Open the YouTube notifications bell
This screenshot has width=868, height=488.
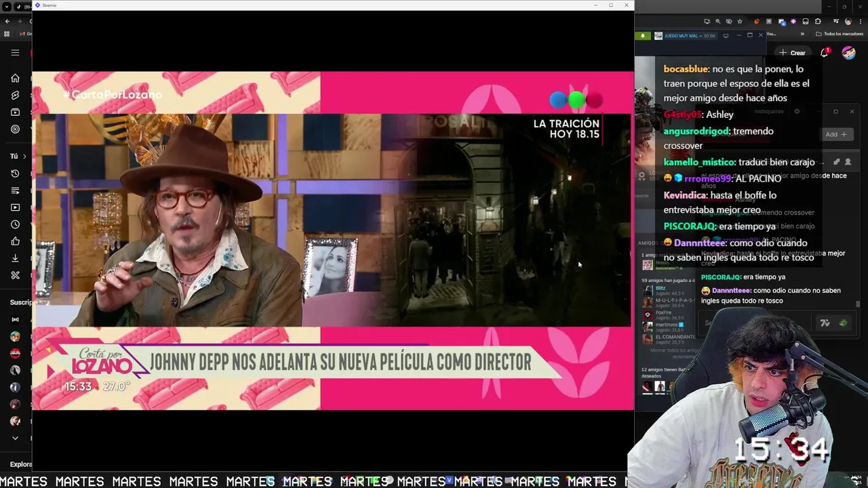click(x=825, y=53)
